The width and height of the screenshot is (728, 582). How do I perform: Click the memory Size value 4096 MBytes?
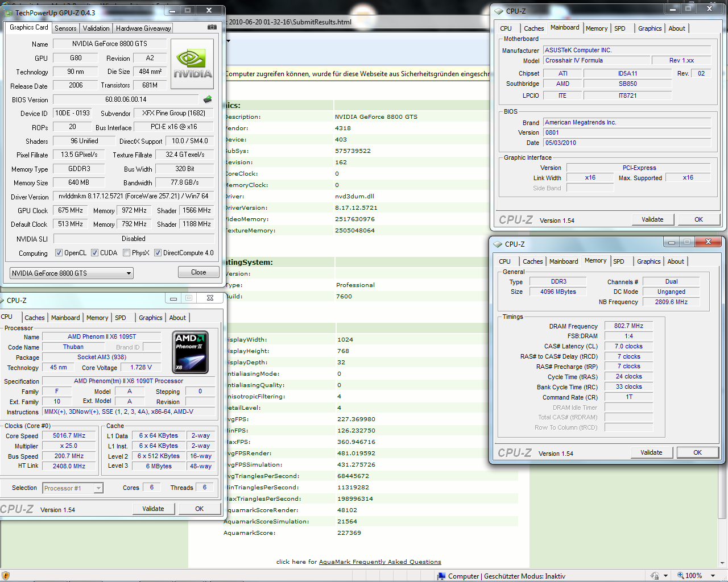[558, 292]
